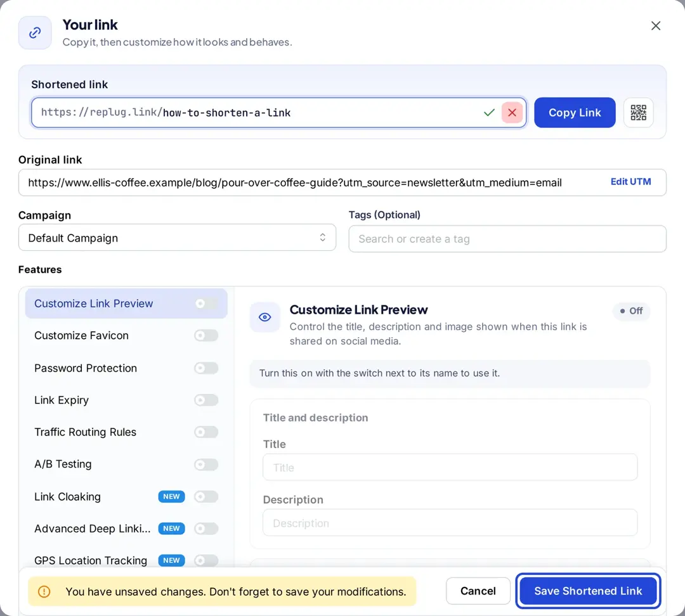
Task: Open the QR code generator icon
Action: click(638, 113)
